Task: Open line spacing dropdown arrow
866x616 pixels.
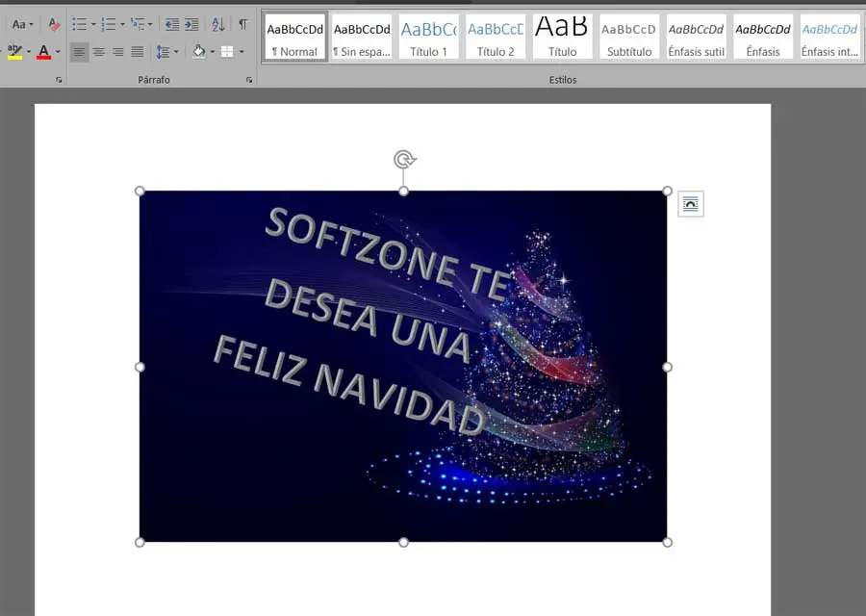Action: 176,52
